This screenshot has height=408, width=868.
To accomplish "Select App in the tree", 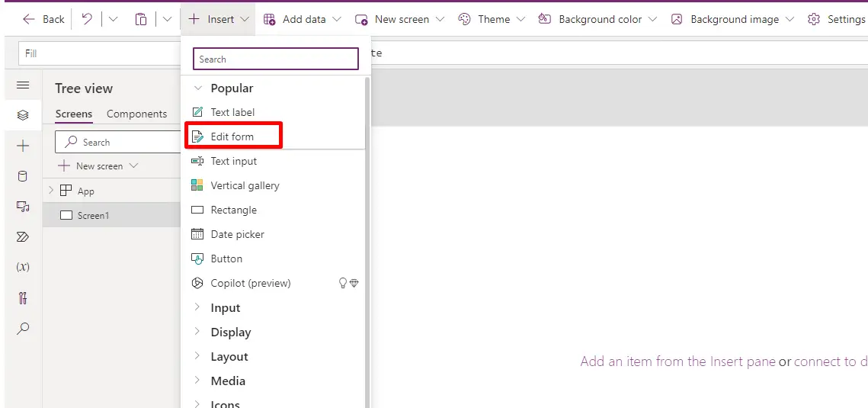I will [86, 191].
